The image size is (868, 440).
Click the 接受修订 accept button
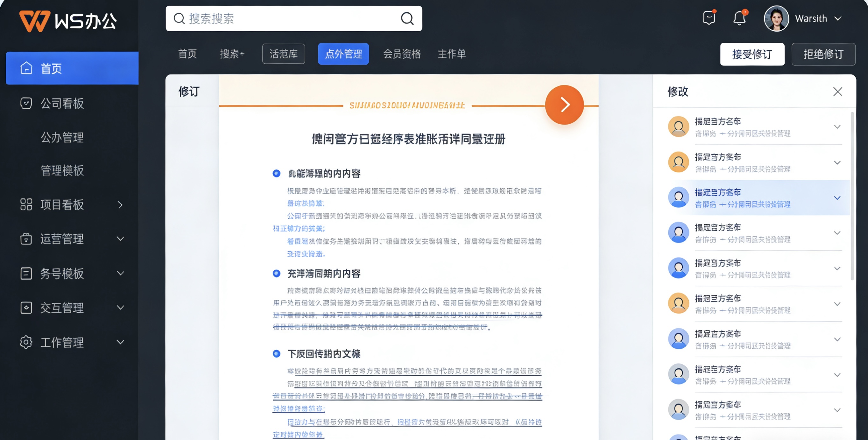click(x=752, y=54)
